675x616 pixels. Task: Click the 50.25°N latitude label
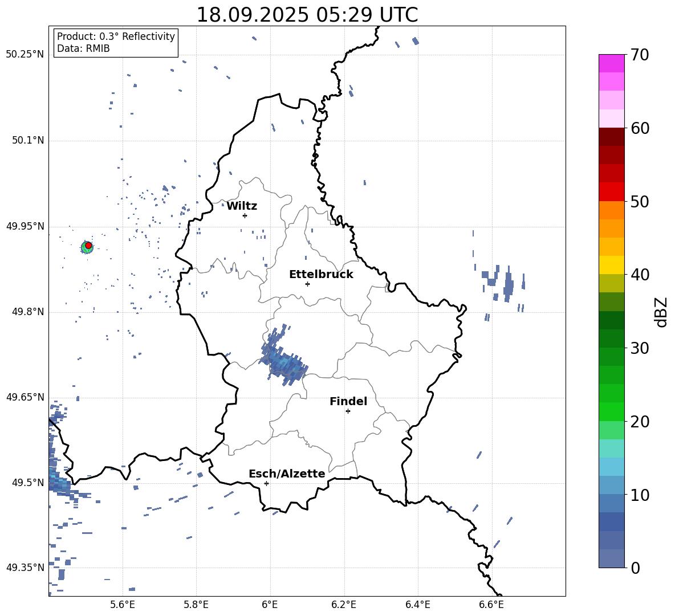tap(25, 55)
